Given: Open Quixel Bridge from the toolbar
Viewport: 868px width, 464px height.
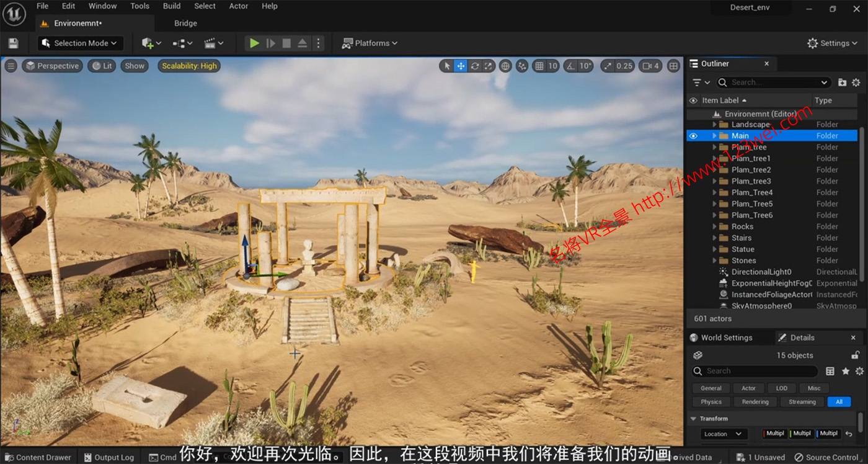Looking at the screenshot, I should pyautogui.click(x=185, y=23).
